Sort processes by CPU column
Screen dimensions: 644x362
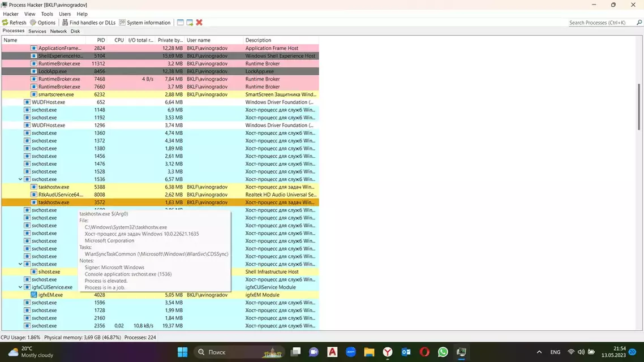(x=117, y=40)
